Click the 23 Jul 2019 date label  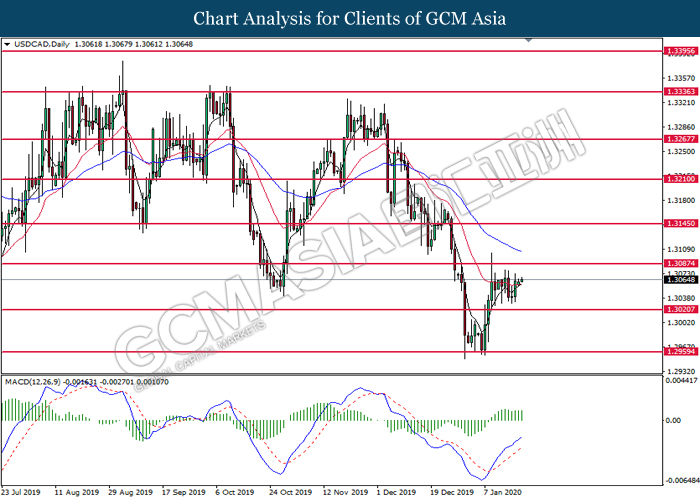21,492
